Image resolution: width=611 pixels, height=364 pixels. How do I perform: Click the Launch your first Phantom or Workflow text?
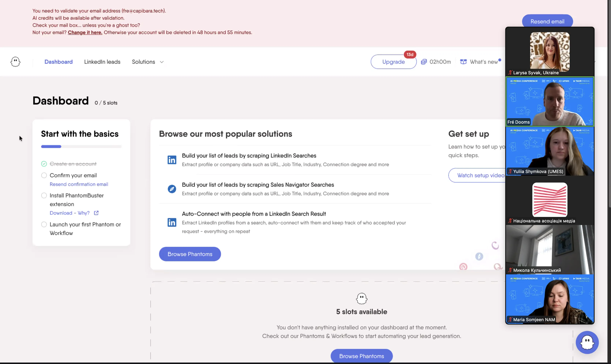coord(85,229)
